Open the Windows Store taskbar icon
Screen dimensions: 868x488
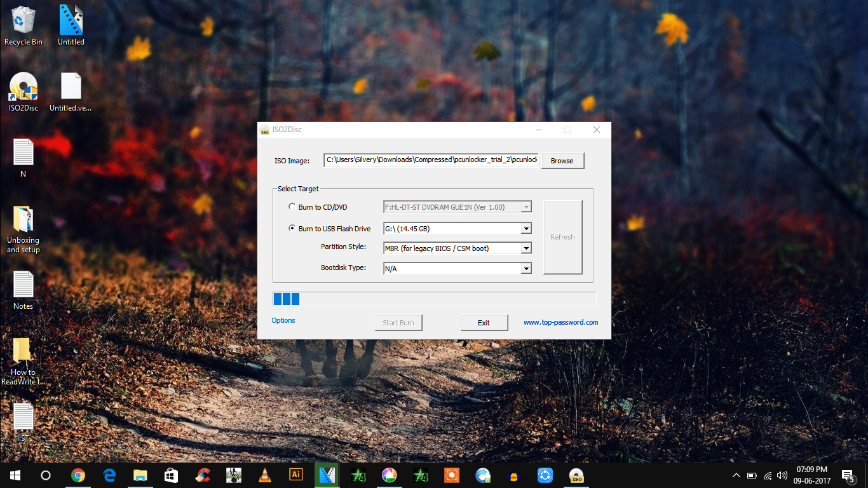click(x=172, y=475)
